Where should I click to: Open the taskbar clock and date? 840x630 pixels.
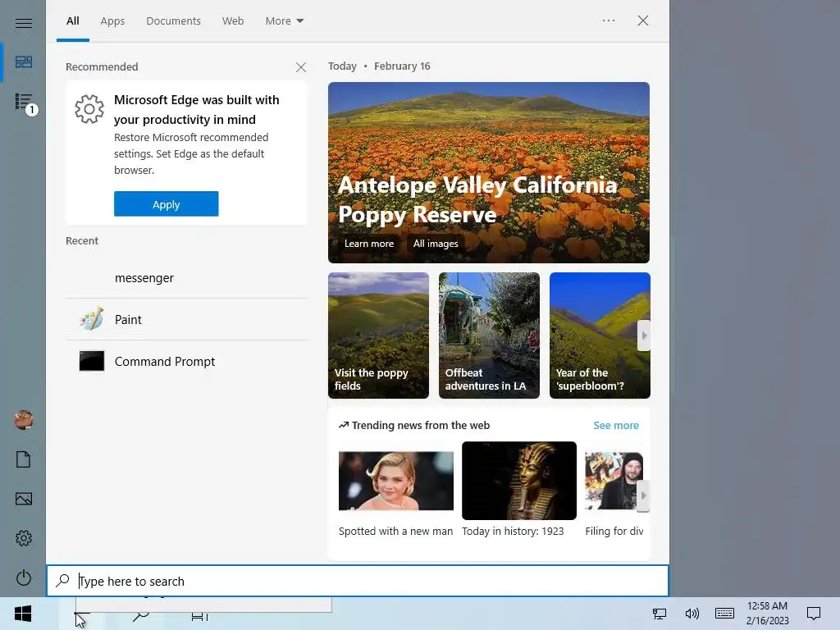click(x=767, y=614)
